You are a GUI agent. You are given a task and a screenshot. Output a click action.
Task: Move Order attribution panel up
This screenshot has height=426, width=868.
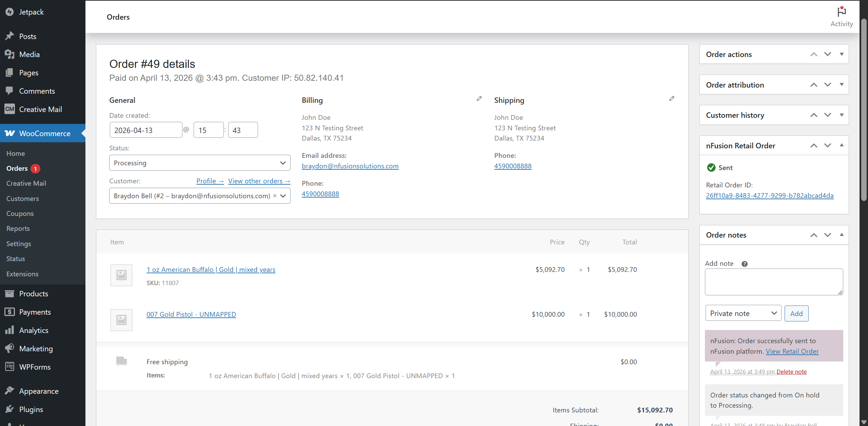coord(814,85)
